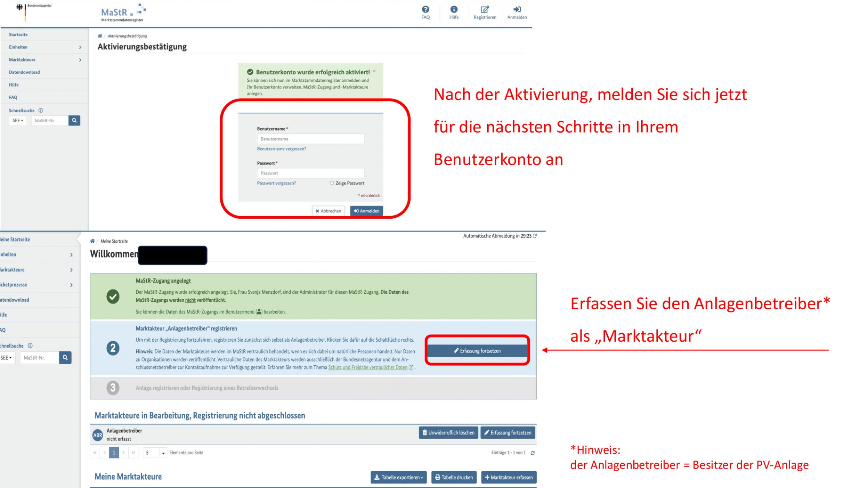Click the blue Anmelden login button
This screenshot has height=488, width=868.
point(366,211)
